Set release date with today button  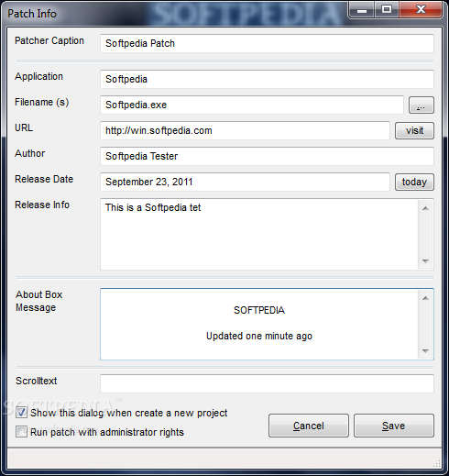(414, 183)
